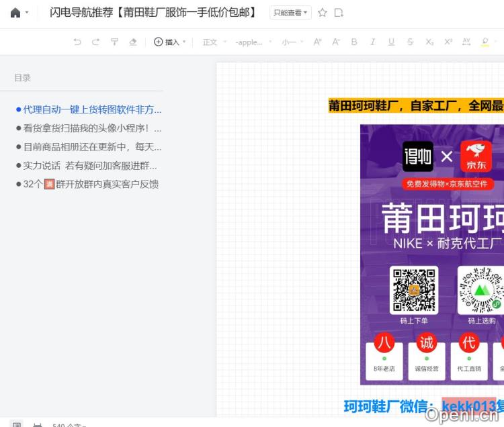Viewport: 504px width, 427px height.
Task: Redo the last action
Action: (x=96, y=42)
